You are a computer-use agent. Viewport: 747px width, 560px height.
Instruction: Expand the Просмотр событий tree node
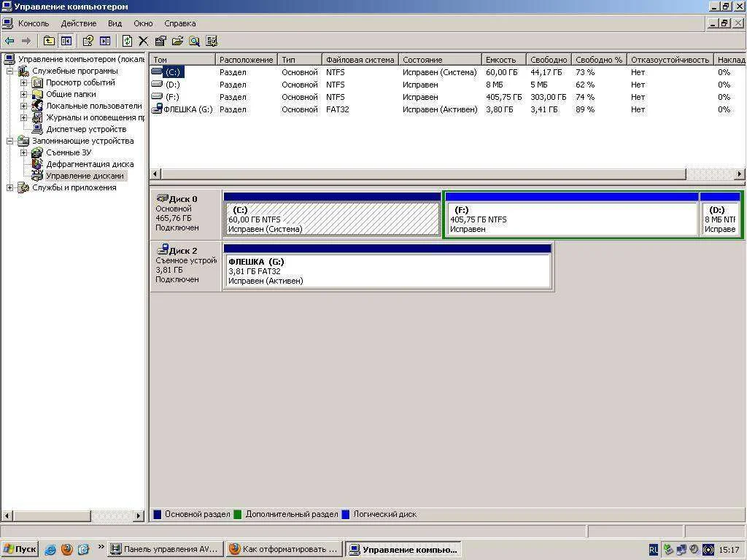pos(23,83)
